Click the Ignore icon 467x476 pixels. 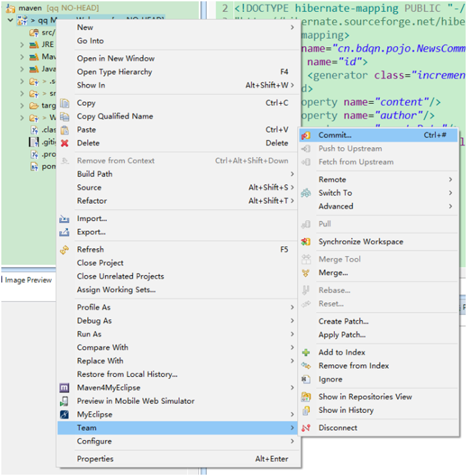point(306,379)
